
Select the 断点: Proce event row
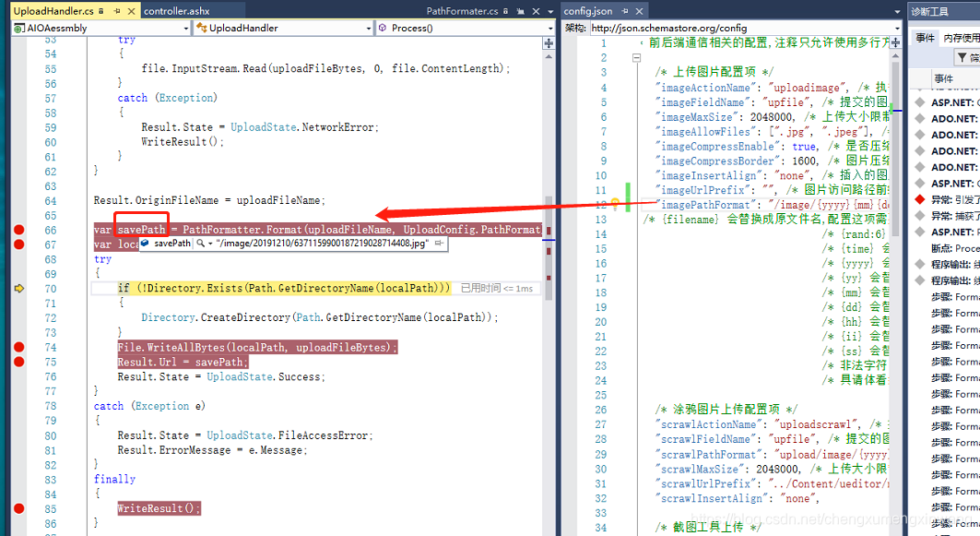[x=948, y=248]
